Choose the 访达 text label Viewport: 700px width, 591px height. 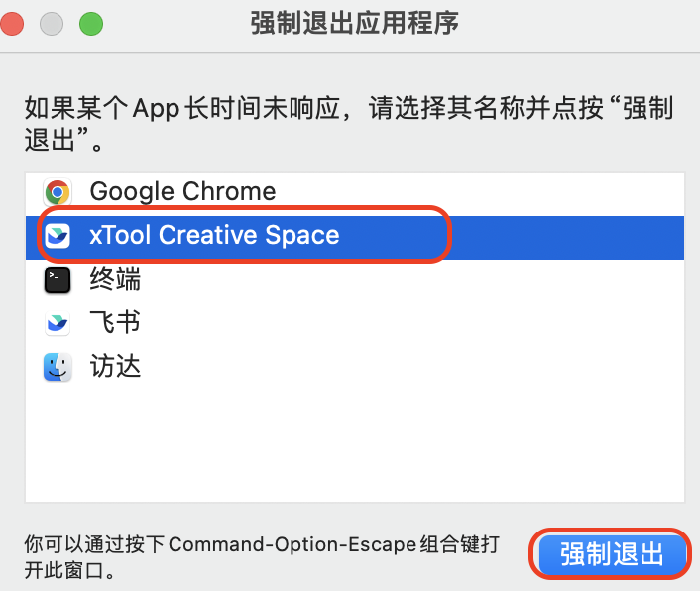tap(115, 367)
